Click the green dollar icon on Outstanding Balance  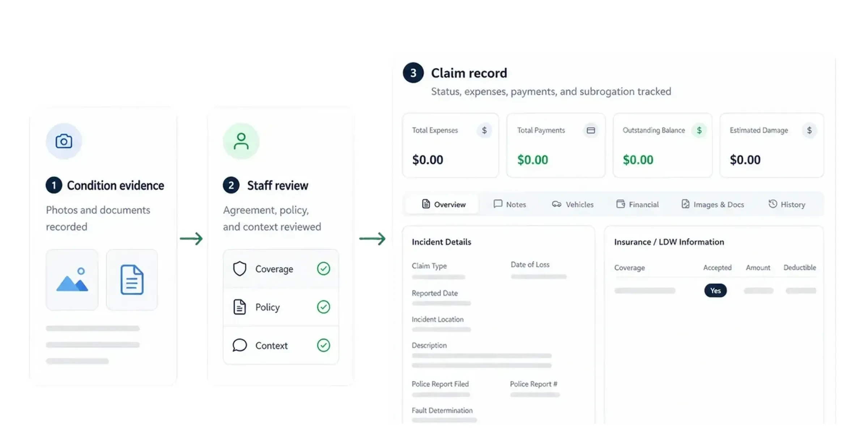coord(699,130)
